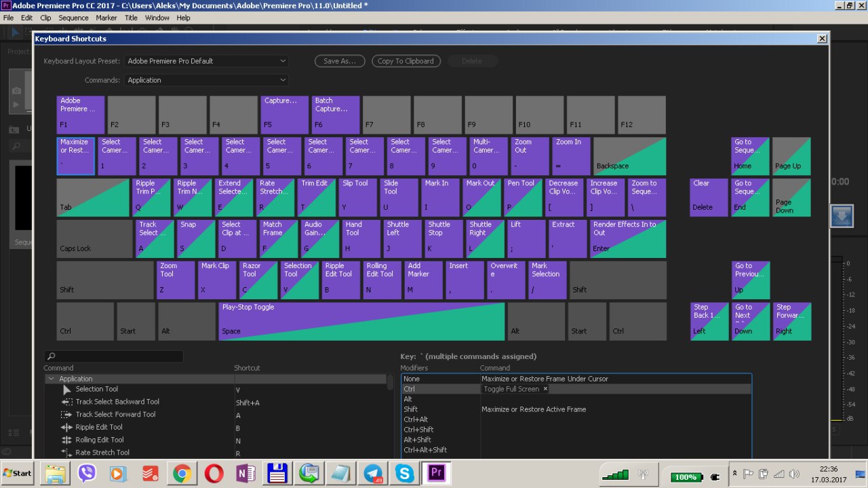Collapse the Application command group

51,379
